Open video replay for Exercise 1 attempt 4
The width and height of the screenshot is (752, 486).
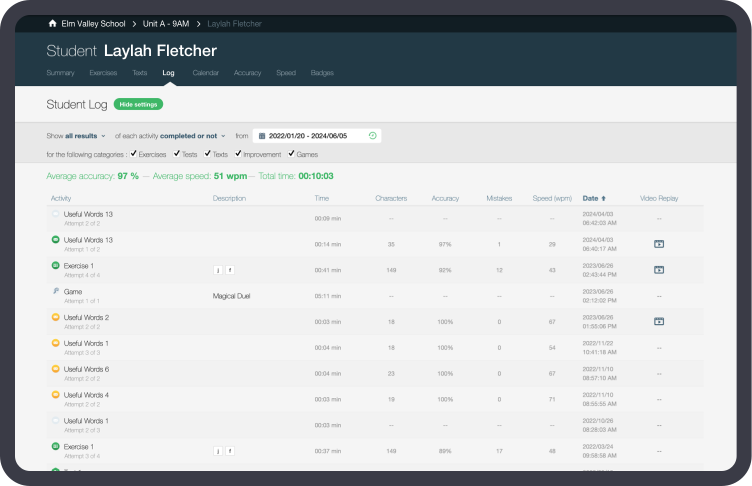[x=659, y=269]
